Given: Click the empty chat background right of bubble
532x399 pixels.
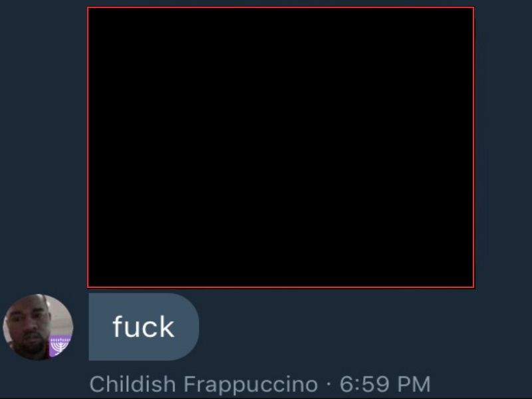Looking at the screenshot, I should point(363,327).
